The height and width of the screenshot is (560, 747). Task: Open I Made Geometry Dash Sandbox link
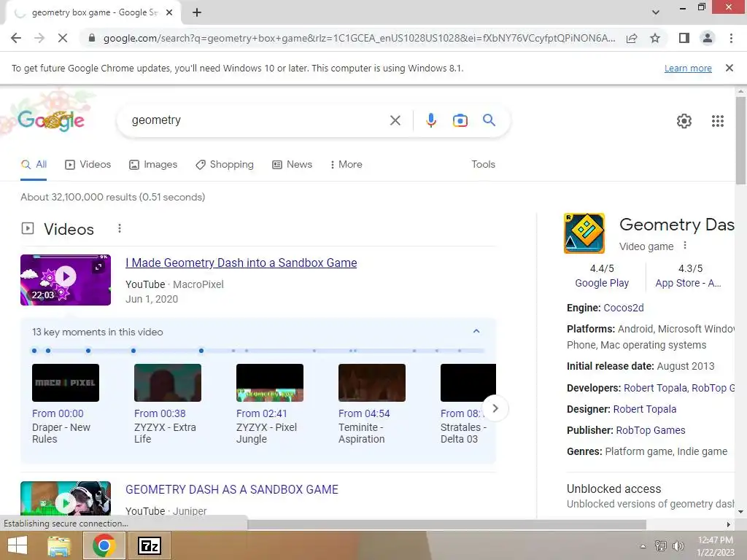pos(241,262)
